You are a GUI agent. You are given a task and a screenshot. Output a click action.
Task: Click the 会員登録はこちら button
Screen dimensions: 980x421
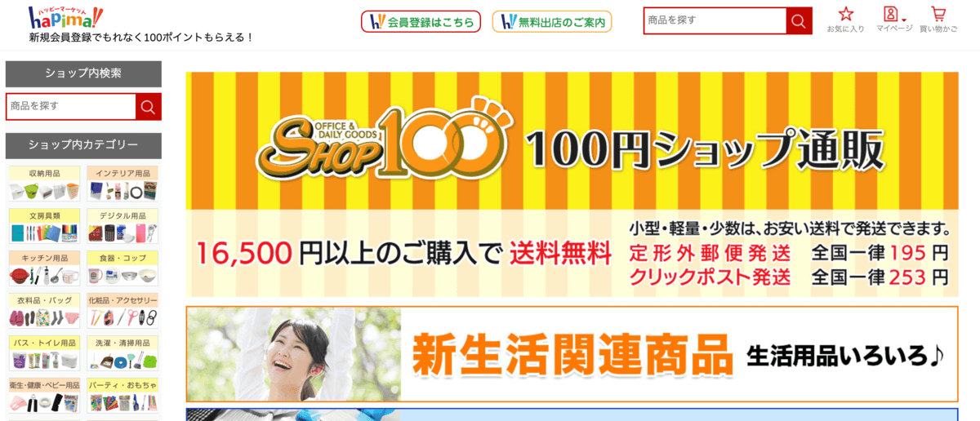[421, 22]
